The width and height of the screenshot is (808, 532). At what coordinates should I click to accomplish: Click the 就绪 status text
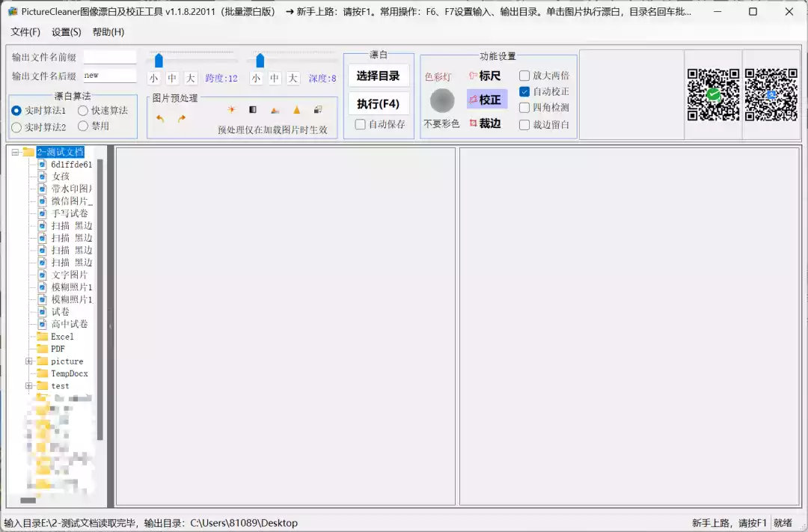[783, 523]
